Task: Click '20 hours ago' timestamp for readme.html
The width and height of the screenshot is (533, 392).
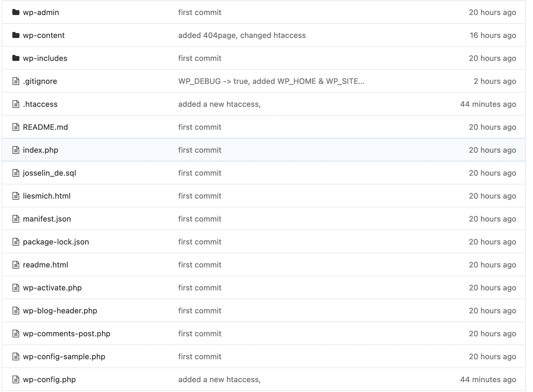Action: 493,265
